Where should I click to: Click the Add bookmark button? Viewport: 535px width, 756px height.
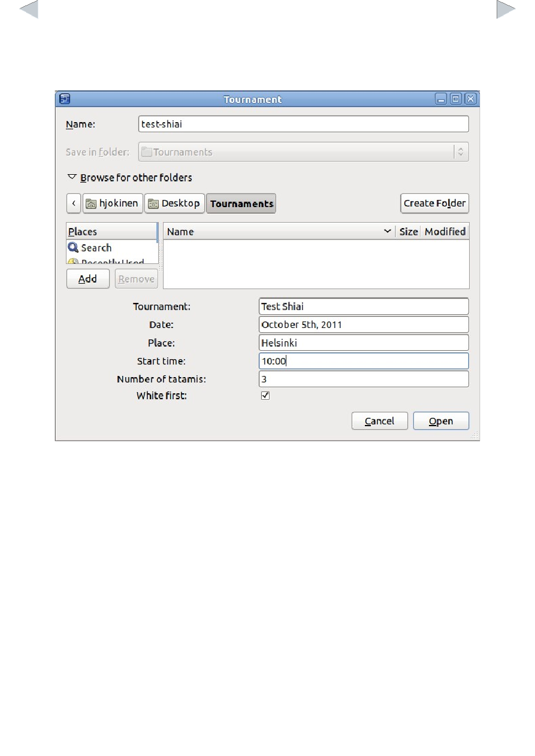tap(88, 279)
